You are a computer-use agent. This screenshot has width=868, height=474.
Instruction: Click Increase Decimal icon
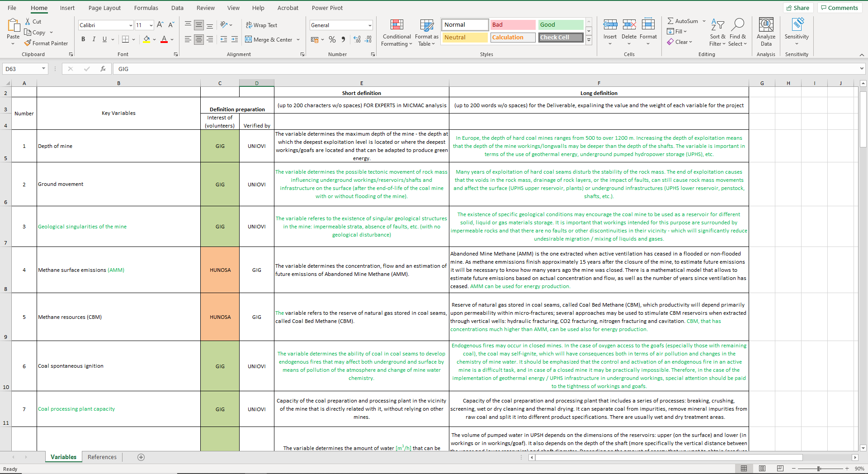point(357,39)
